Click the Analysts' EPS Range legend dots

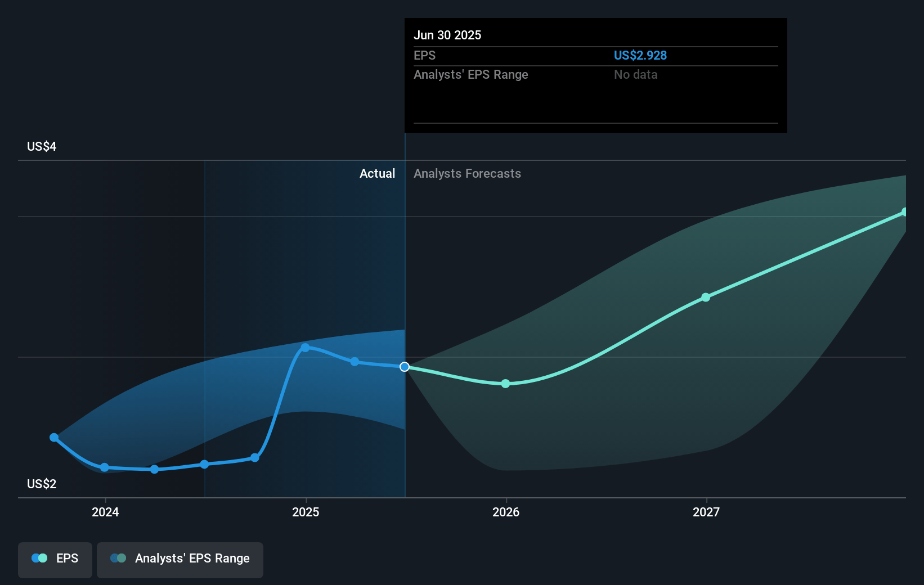click(118, 558)
